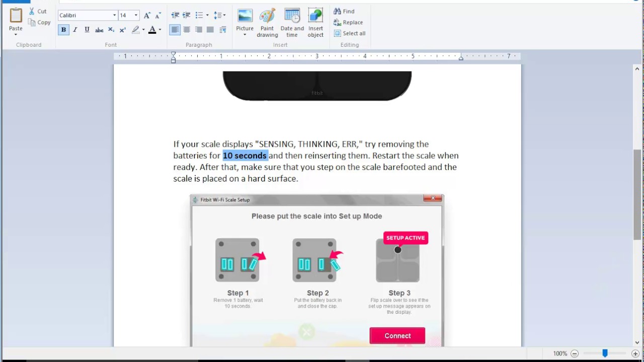The width and height of the screenshot is (644, 362).
Task: Click the Step 2 battery illustration
Action: point(316,260)
